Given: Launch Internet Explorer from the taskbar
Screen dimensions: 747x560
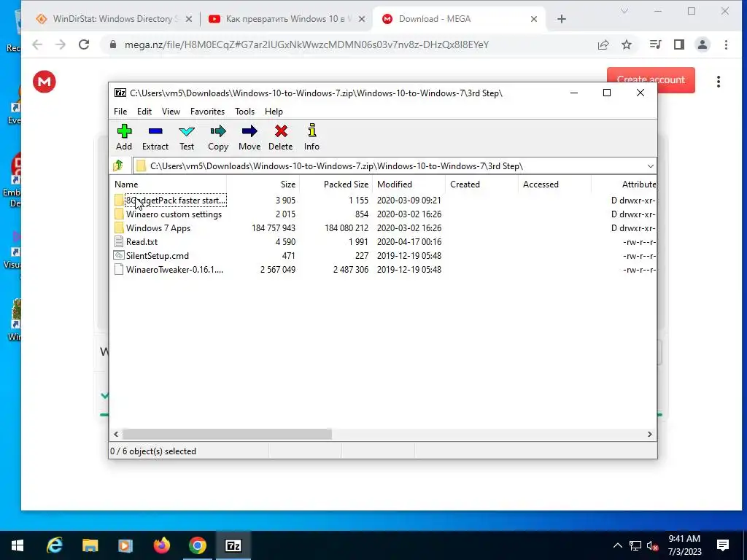Looking at the screenshot, I should [x=54, y=545].
